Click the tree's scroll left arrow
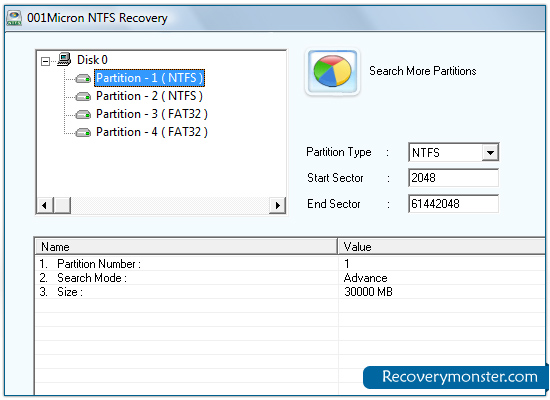Screen dimensions: 550x400 coord(45,205)
